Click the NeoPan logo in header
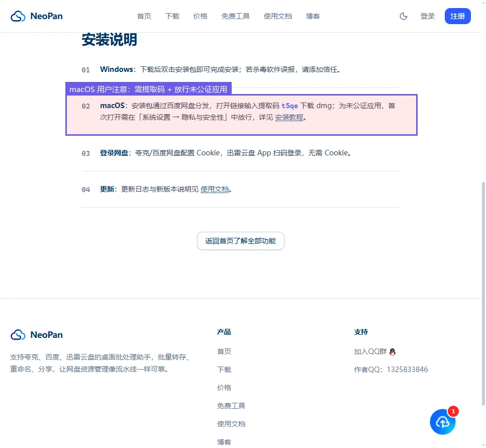Screen dimensions: 486x448 (37, 16)
